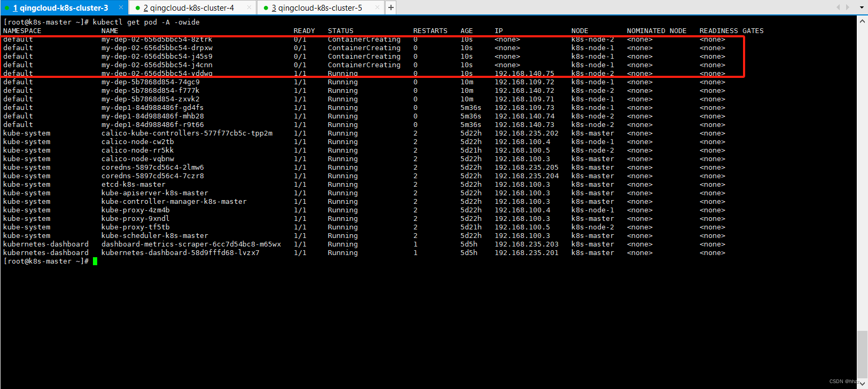Screen dimensions: 868x389
Task: Click pod name calico-node-vqbnw
Action: [138, 159]
